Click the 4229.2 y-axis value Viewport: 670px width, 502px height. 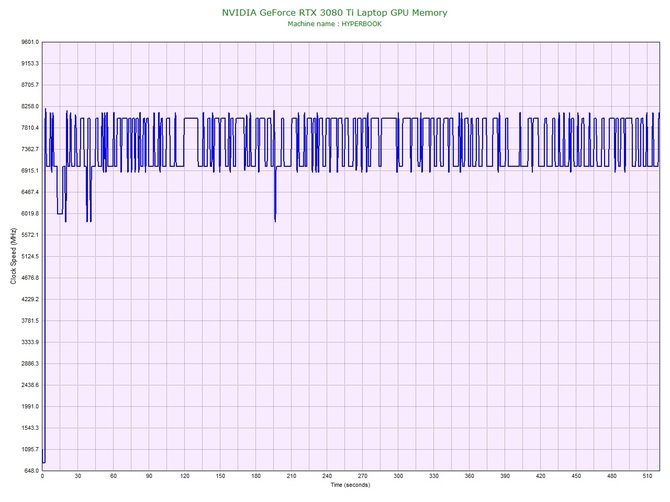coord(30,299)
